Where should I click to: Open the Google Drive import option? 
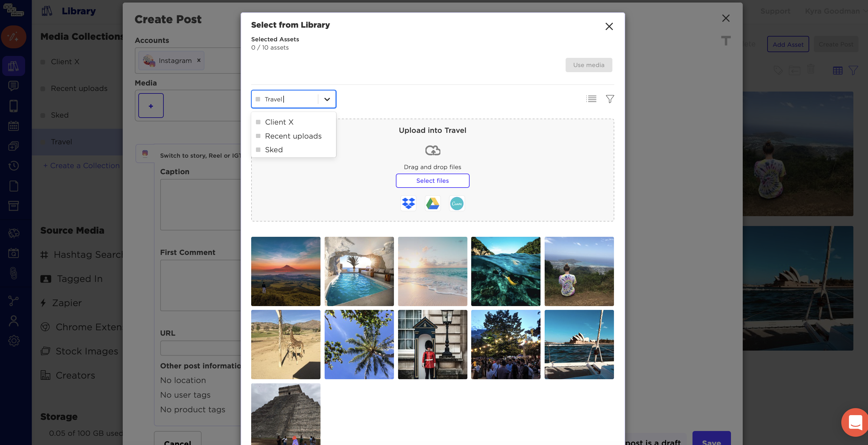click(x=432, y=203)
